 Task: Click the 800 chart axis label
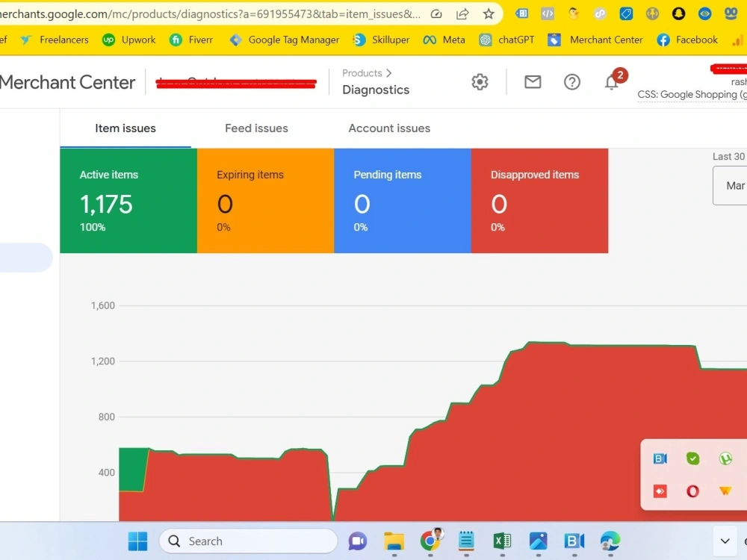tap(107, 417)
